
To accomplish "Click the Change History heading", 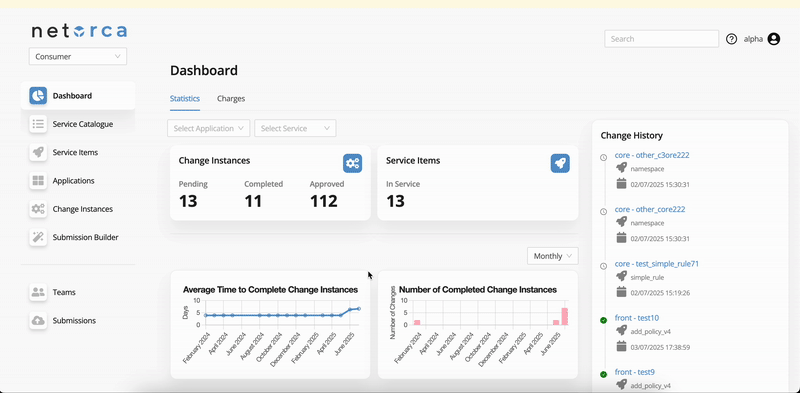I will (x=632, y=136).
